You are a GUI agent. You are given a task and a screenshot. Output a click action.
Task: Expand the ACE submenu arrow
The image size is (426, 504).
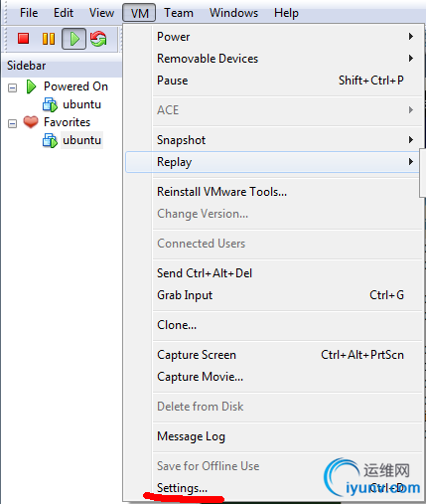pos(411,110)
